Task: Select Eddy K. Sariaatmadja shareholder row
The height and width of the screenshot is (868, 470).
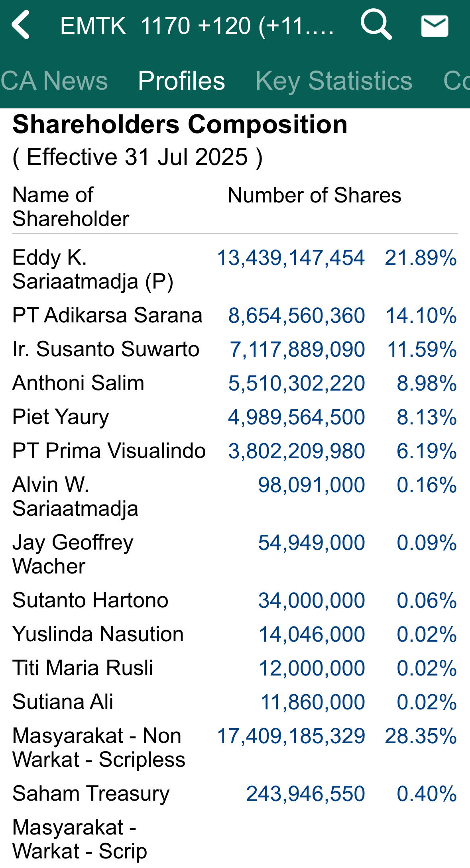Action: click(x=235, y=269)
